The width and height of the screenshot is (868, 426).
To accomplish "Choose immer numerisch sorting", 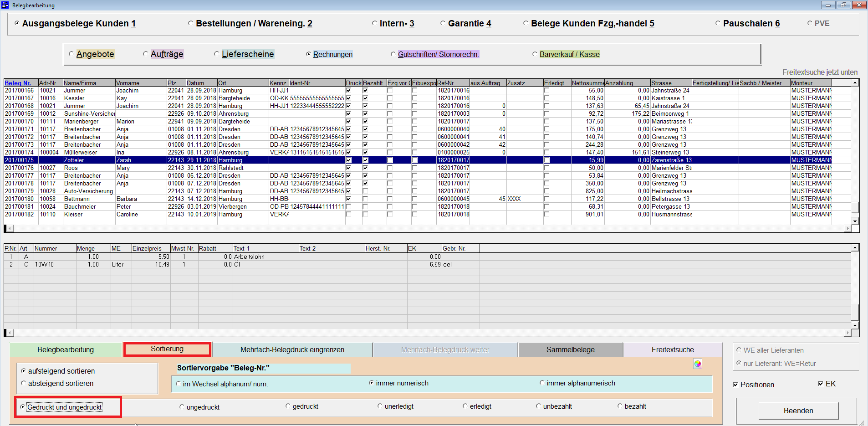I will click(372, 383).
